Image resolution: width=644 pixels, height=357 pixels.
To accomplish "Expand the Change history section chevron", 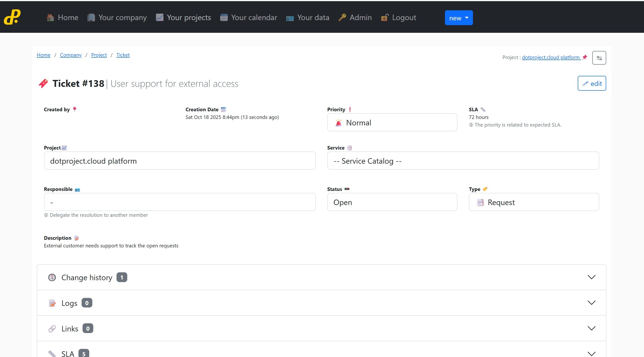I will (591, 277).
